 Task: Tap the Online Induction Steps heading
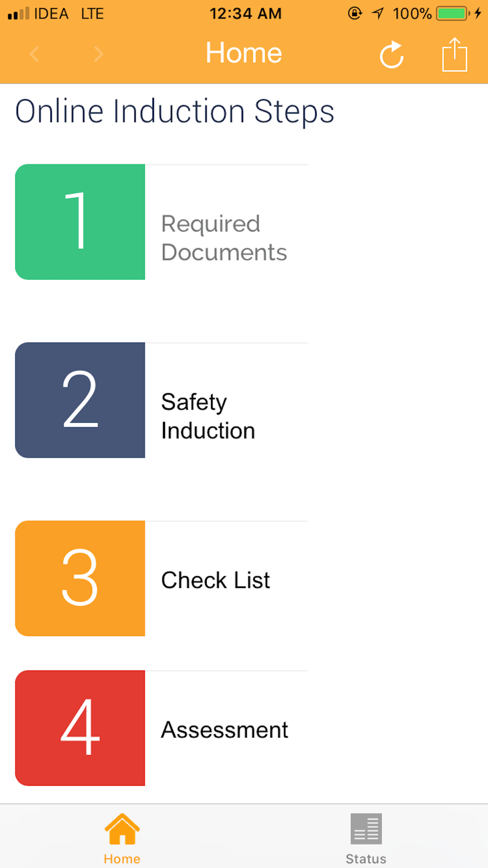click(x=175, y=112)
